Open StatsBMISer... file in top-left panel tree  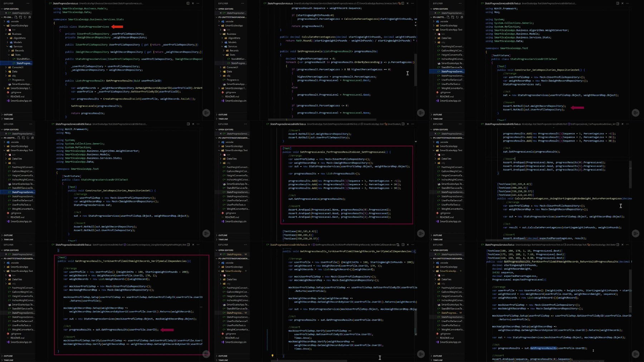23,59
